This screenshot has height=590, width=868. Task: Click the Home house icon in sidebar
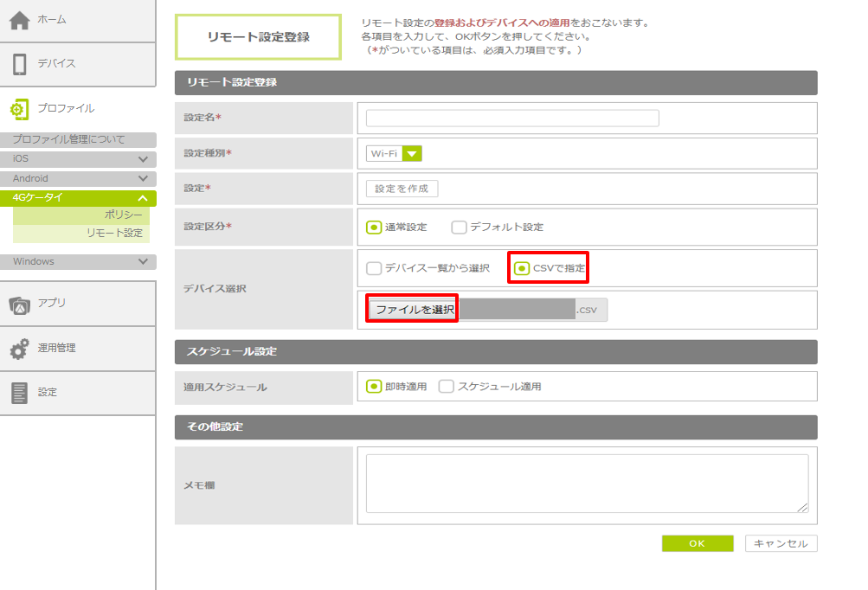[x=19, y=21]
